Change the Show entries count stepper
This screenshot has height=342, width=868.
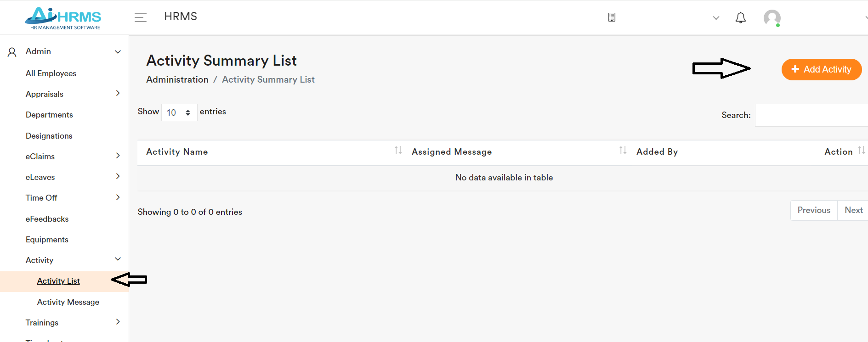pos(188,112)
